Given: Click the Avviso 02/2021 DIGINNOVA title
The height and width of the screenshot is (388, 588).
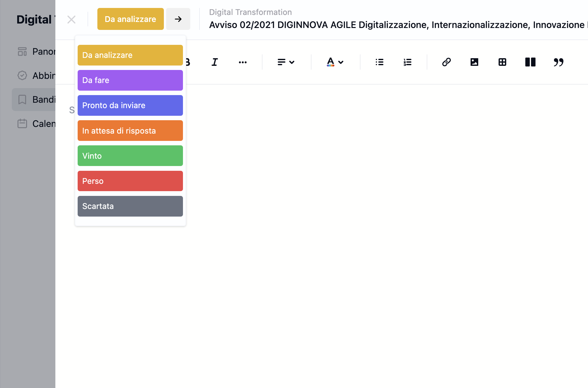Looking at the screenshot, I should (398, 25).
